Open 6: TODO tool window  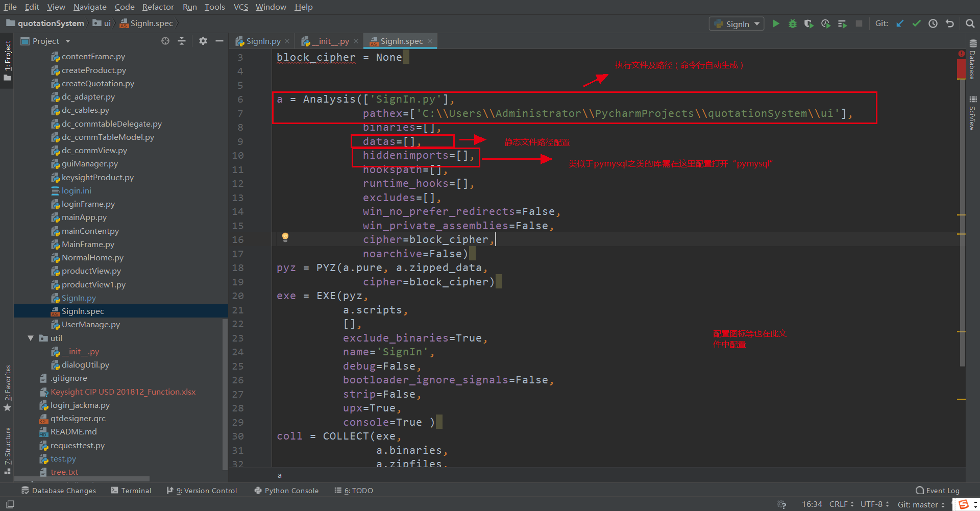354,491
